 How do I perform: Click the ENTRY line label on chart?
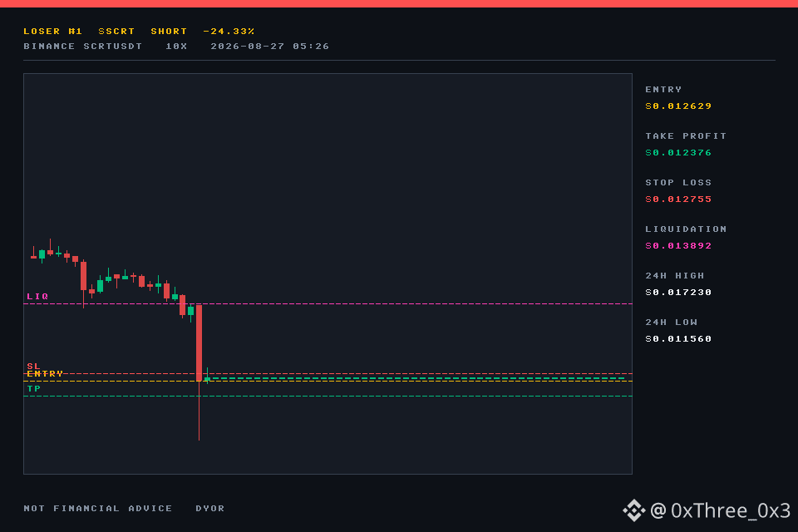45,374
